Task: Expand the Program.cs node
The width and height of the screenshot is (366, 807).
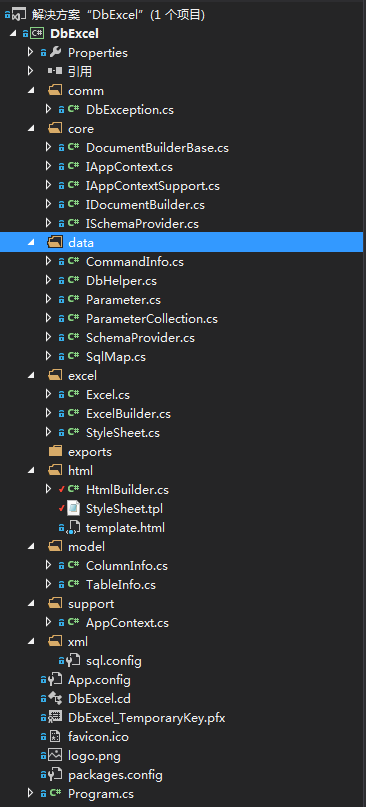Action: click(x=30, y=794)
